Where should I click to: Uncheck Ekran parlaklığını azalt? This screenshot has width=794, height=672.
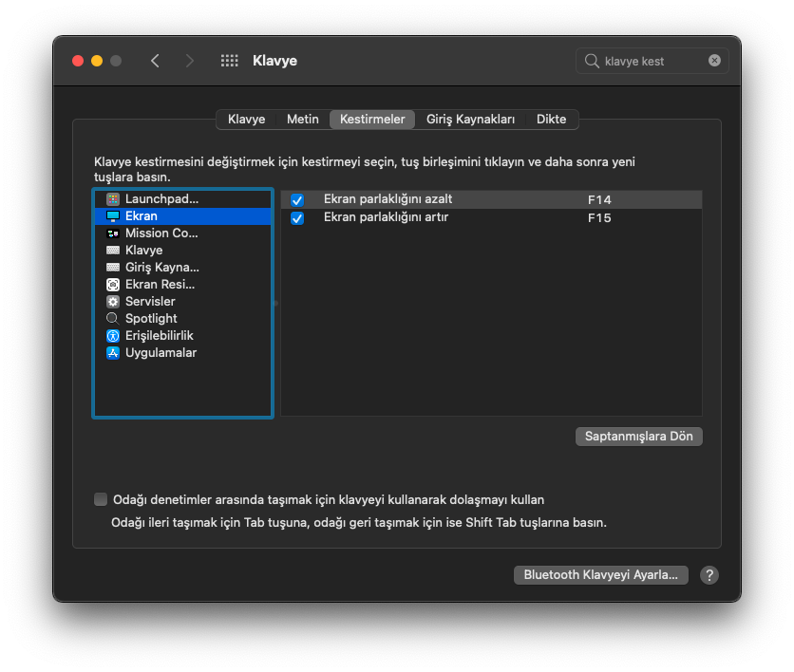(297, 199)
